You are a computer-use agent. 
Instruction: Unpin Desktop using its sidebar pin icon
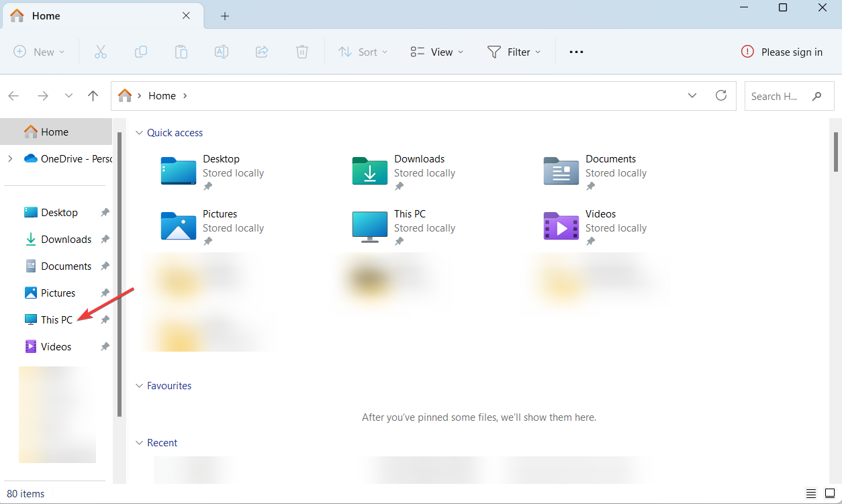tap(105, 212)
